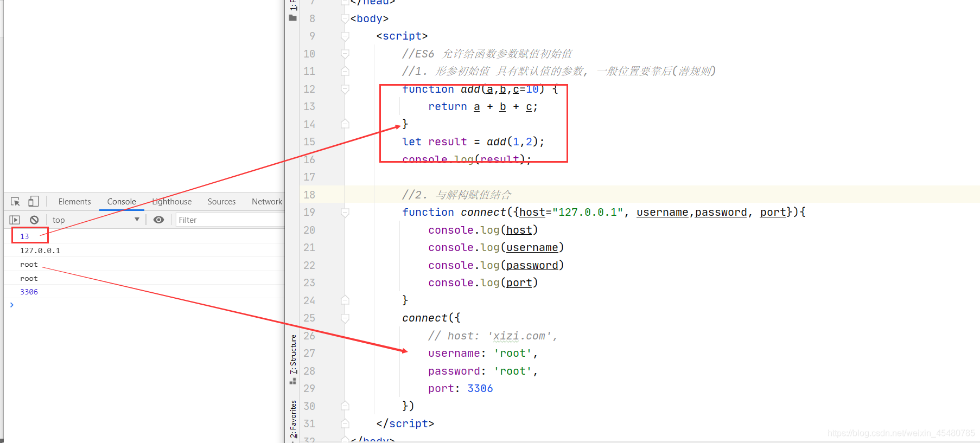Image resolution: width=980 pixels, height=443 pixels.
Task: Click 'return a + b + c;' line
Action: coord(483,107)
